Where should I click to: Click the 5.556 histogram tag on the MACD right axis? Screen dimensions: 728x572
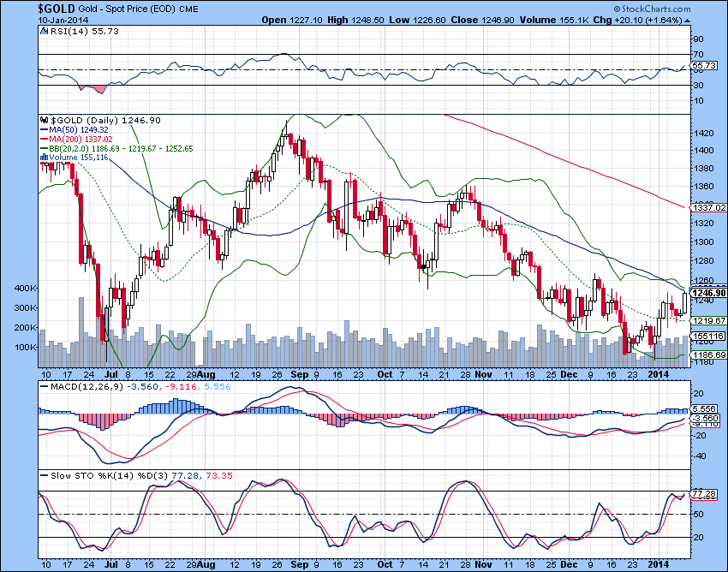702,409
